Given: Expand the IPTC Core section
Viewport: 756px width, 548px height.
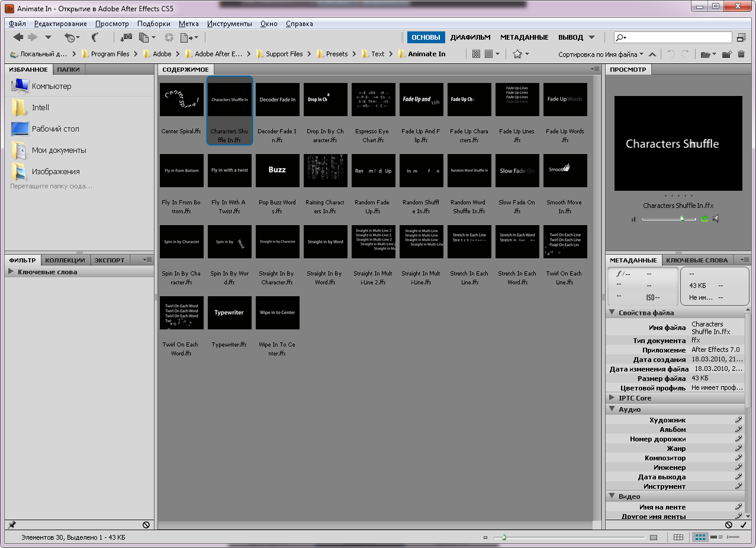Looking at the screenshot, I should coord(612,398).
